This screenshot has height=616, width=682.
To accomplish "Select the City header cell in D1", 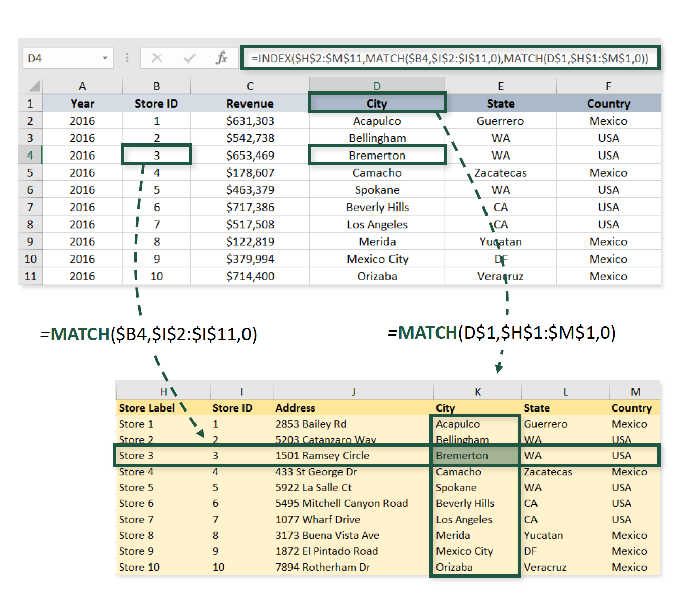I will 377,103.
